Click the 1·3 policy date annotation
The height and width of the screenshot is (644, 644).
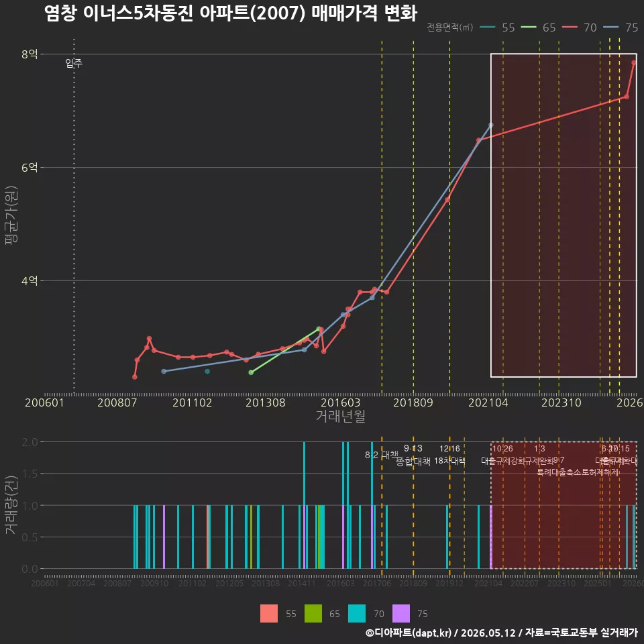point(539,449)
